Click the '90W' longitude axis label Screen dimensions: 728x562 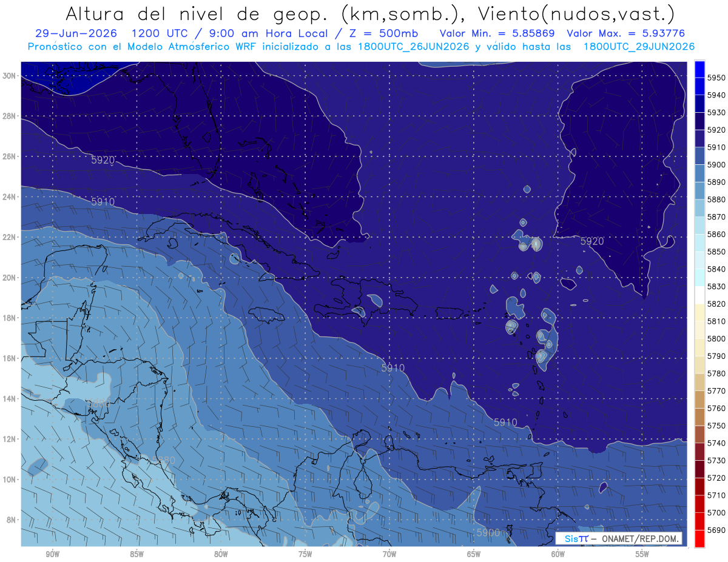53,554
